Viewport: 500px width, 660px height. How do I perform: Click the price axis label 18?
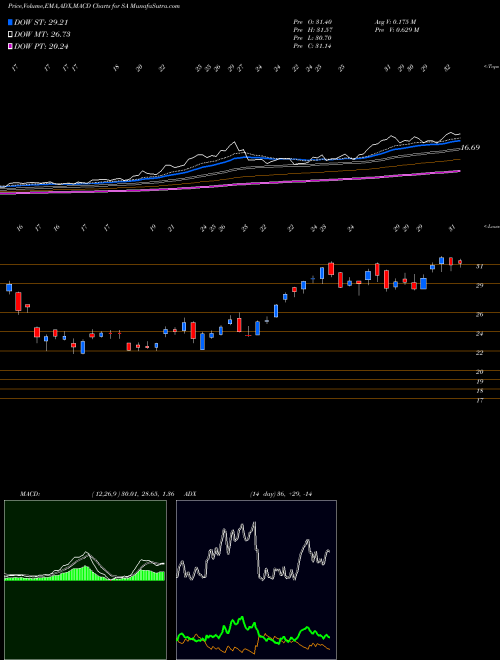pyautogui.click(x=479, y=391)
